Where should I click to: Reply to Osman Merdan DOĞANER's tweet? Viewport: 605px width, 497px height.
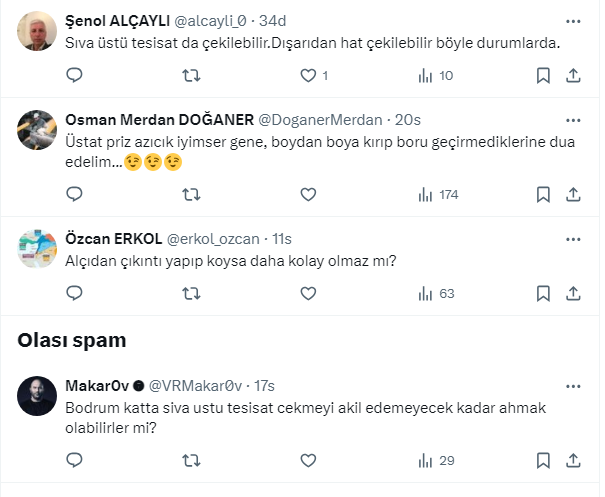[x=74, y=194]
